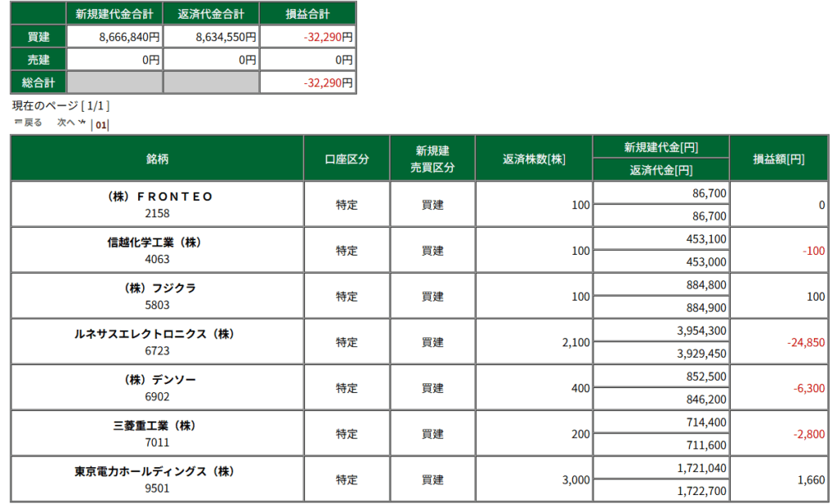Click the 返済株数[株] column header
This screenshot has width=837, height=504.
point(534,159)
